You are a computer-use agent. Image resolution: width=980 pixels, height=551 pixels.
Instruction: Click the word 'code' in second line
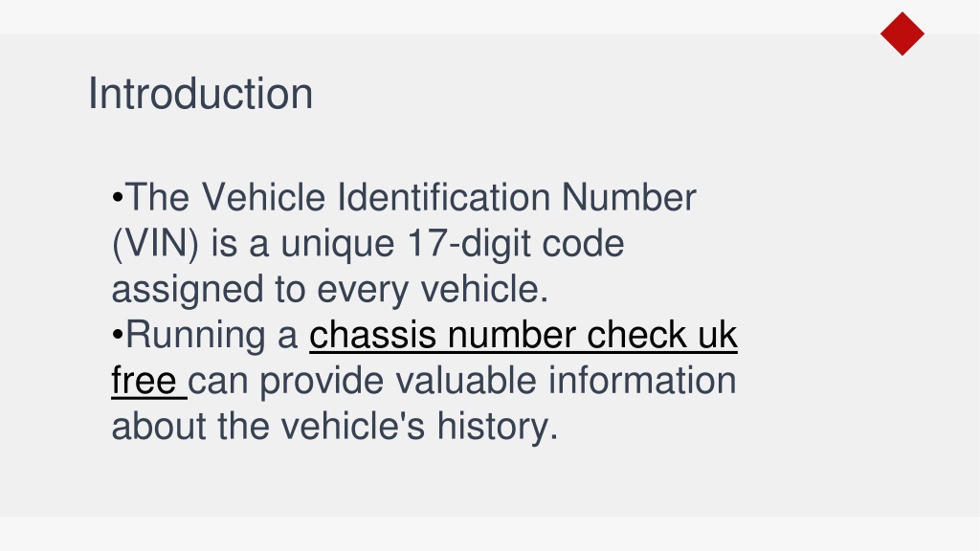[x=583, y=244]
